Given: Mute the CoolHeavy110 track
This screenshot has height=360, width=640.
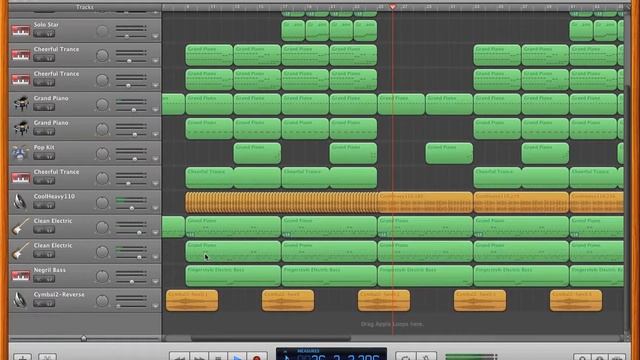Looking at the screenshot, I should pos(39,206).
